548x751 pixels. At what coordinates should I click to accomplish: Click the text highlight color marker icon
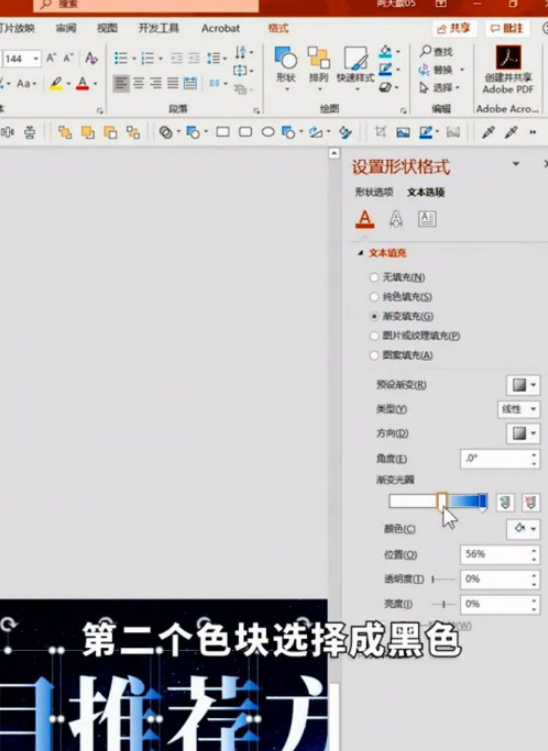56,84
